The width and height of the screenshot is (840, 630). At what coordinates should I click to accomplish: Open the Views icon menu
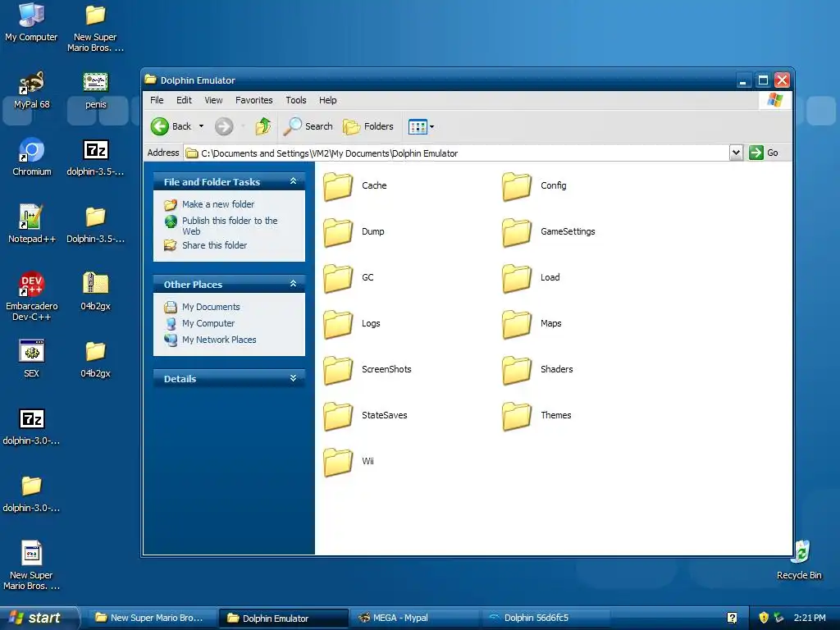coord(421,126)
